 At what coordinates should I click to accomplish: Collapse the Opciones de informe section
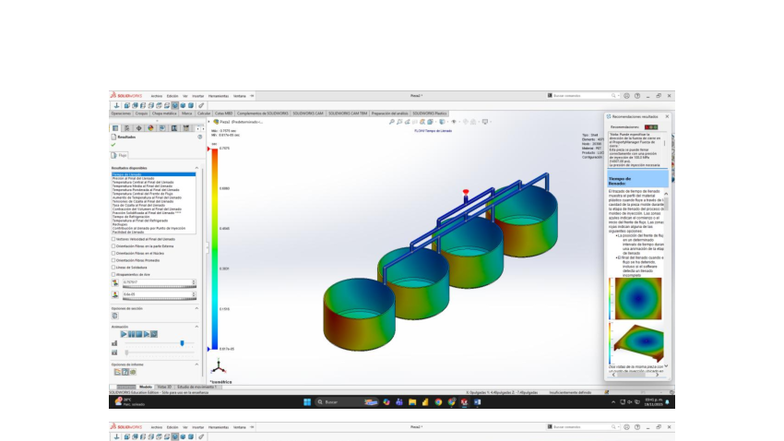pyautogui.click(x=196, y=364)
